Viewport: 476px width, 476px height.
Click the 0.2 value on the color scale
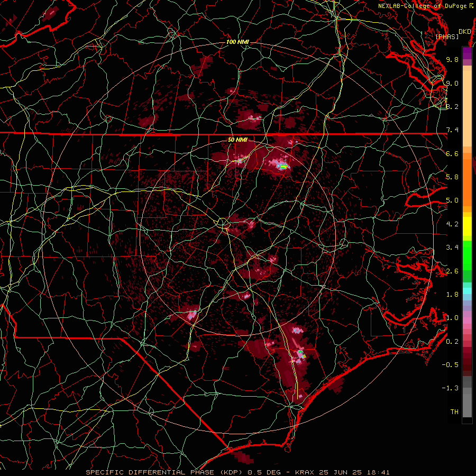click(452, 342)
